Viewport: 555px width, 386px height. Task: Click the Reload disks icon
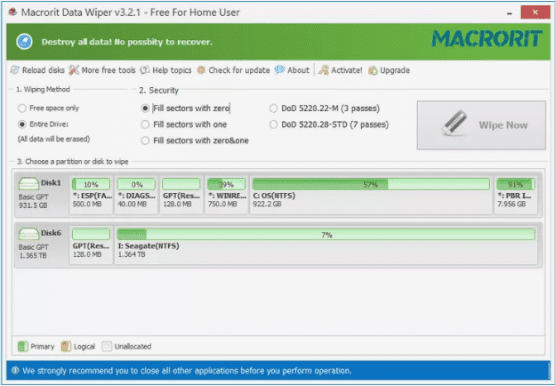point(15,70)
